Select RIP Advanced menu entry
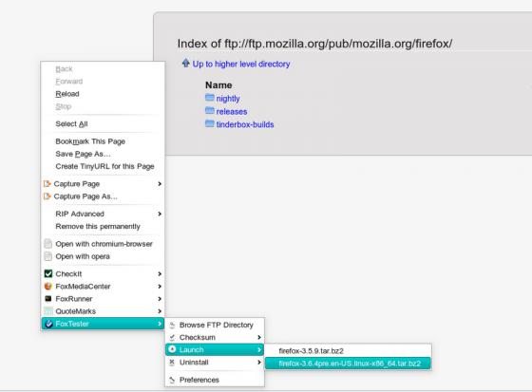The image size is (532, 392). (x=103, y=214)
